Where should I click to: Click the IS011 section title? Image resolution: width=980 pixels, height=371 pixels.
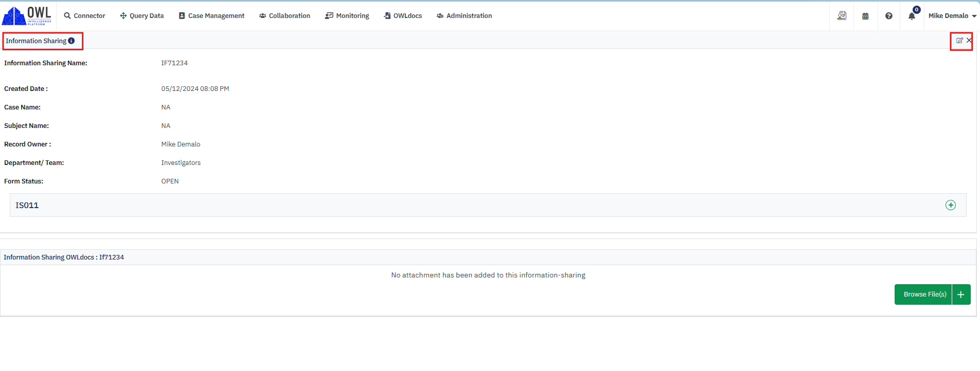point(27,205)
